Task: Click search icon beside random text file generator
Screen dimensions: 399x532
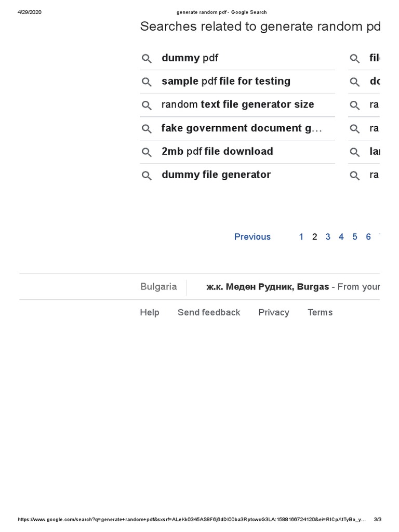Action: (x=147, y=105)
